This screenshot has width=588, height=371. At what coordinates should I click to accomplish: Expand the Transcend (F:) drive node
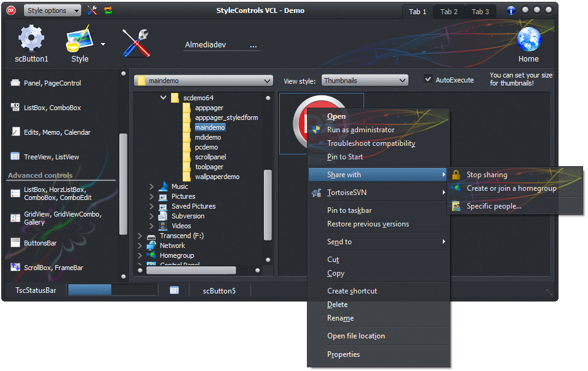[x=140, y=236]
